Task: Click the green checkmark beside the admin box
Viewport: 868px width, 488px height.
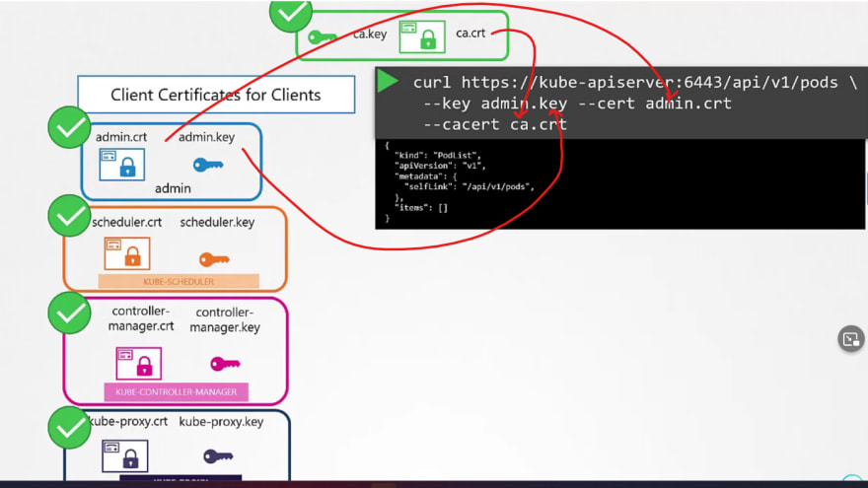Action: [69, 127]
